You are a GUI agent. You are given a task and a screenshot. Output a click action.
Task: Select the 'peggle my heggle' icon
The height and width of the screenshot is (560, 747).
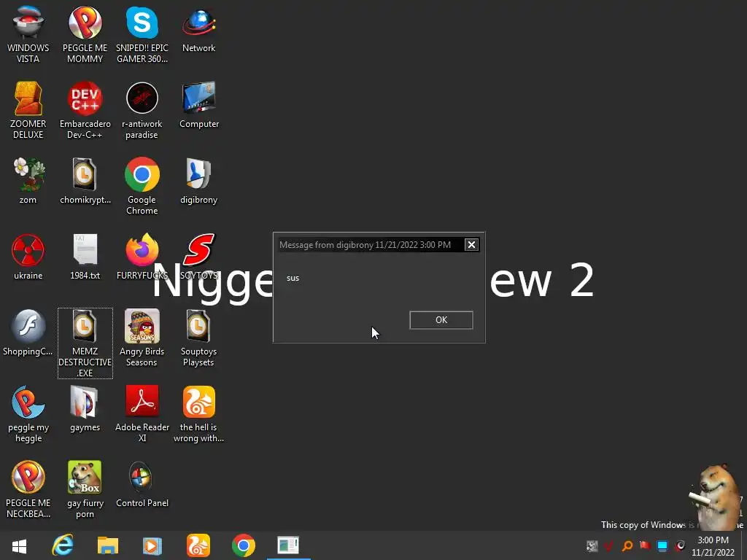(x=28, y=414)
